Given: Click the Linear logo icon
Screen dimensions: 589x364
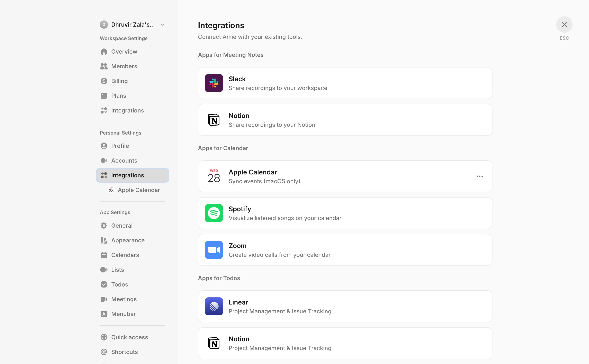Looking at the screenshot, I should coord(214,306).
